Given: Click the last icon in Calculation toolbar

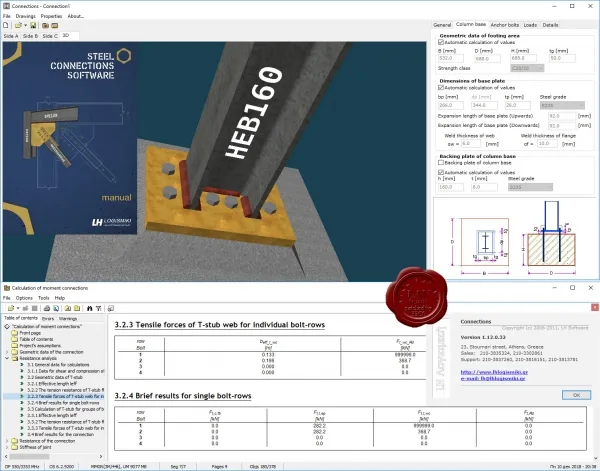Looking at the screenshot, I should pos(111,308).
